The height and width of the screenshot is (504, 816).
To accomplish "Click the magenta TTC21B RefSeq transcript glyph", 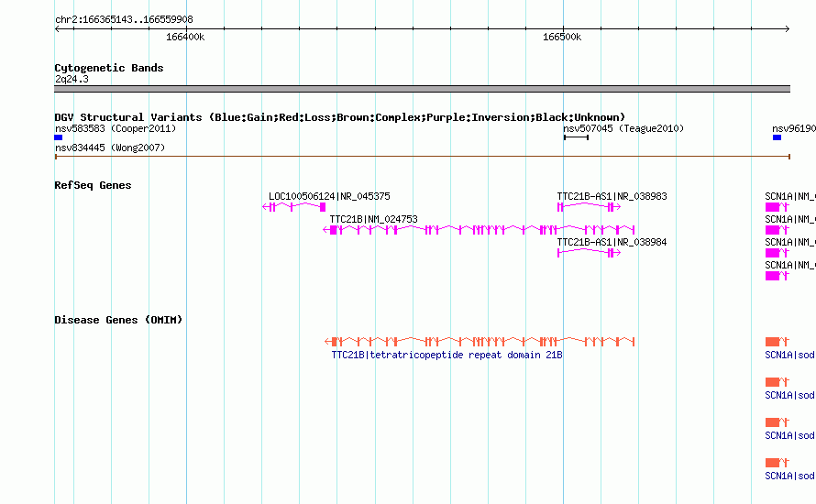I will 479,230.
